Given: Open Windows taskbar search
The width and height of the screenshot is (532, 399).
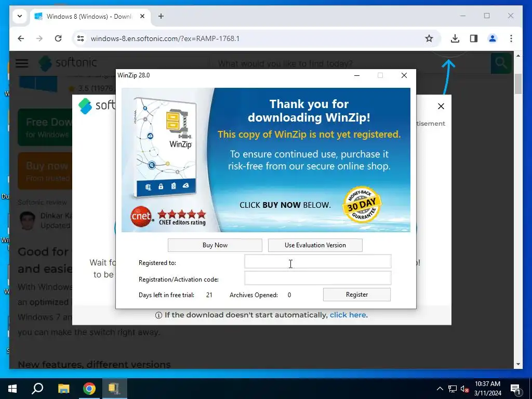Looking at the screenshot, I should pos(37,389).
